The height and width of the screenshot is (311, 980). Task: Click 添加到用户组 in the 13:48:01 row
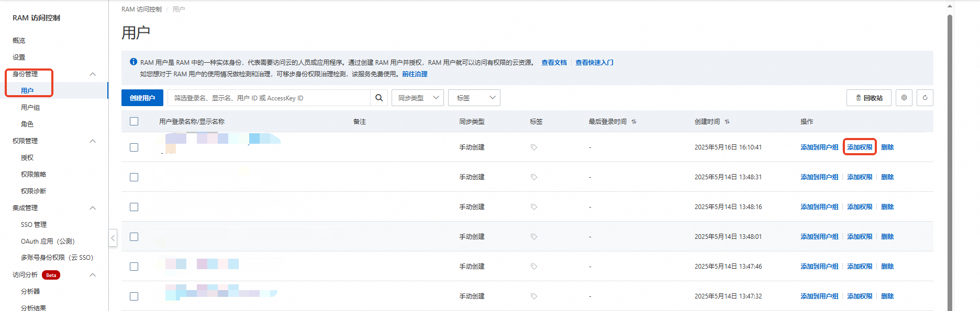coord(819,237)
